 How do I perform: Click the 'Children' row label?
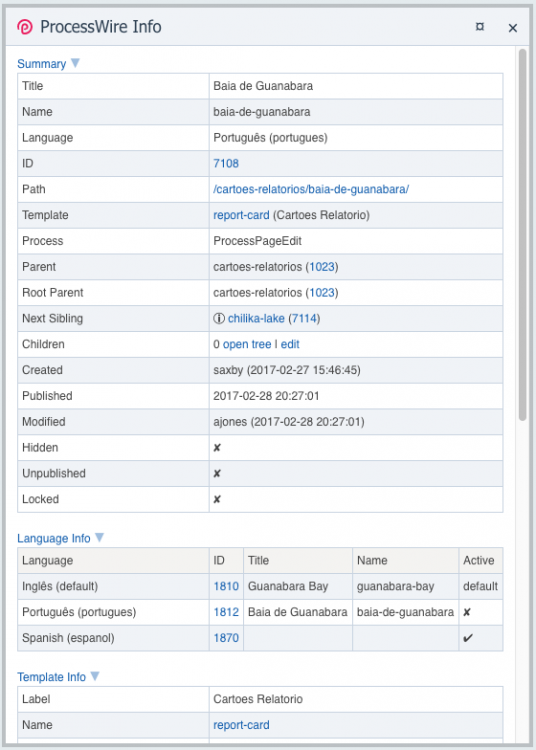click(43, 344)
